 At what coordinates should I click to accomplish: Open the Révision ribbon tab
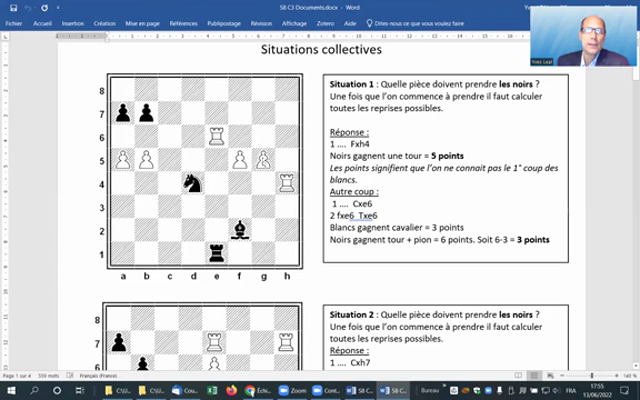pos(261,21)
